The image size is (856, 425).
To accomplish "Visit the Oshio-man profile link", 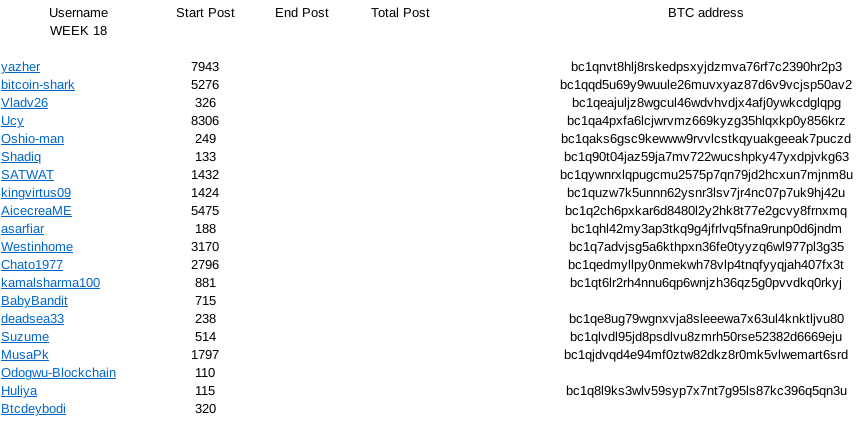I will (32, 139).
